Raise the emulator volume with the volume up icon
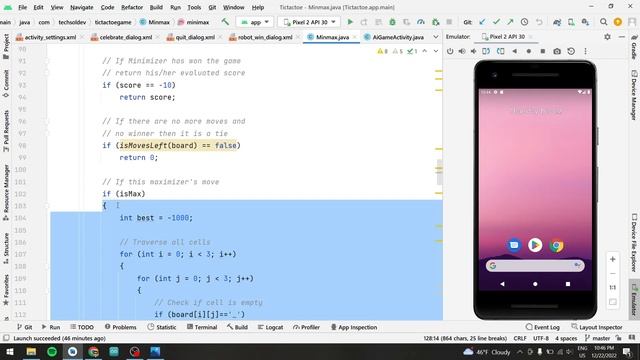This screenshot has width=640, height=360. click(462, 51)
